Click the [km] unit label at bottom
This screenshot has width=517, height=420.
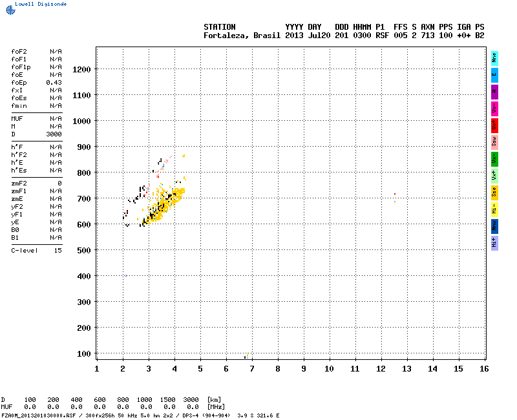(x=214, y=399)
